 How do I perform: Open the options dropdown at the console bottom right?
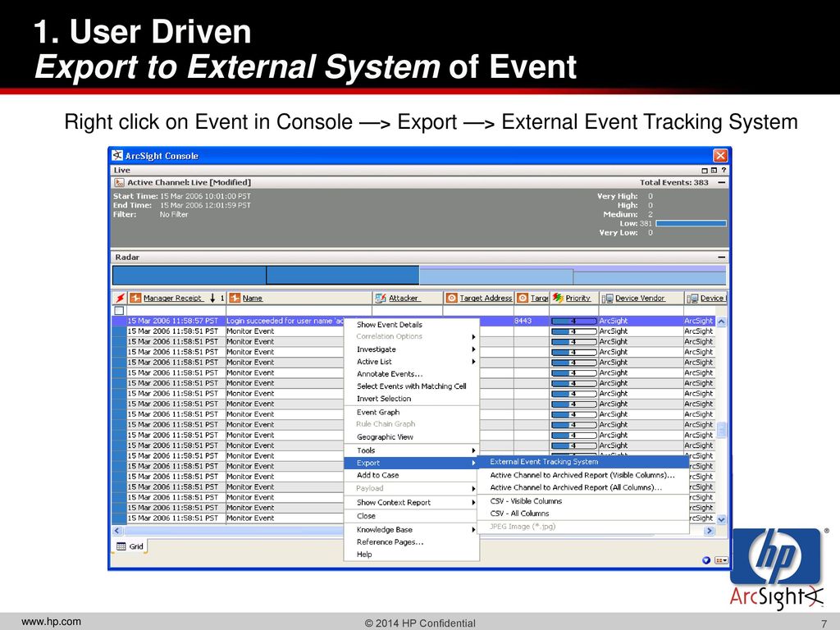click(722, 559)
